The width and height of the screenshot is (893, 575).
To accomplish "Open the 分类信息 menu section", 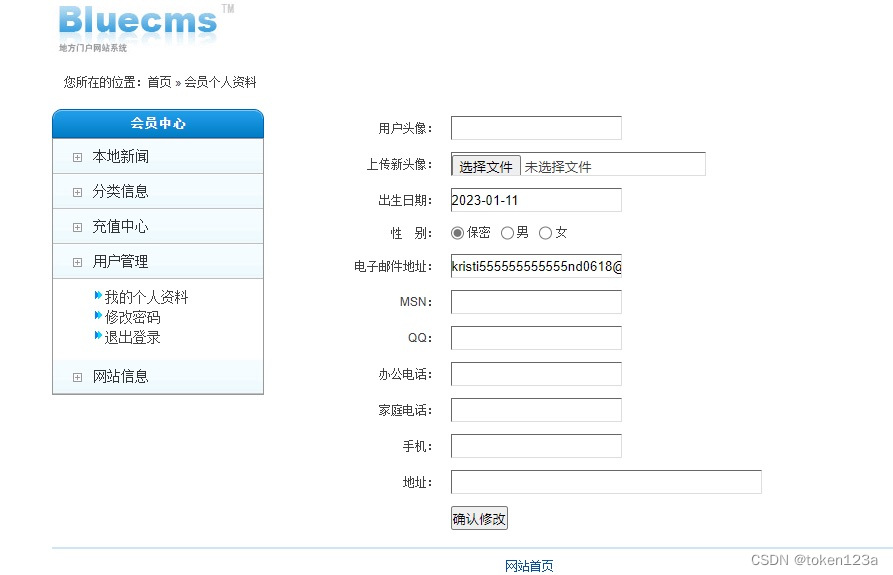I will [158, 191].
